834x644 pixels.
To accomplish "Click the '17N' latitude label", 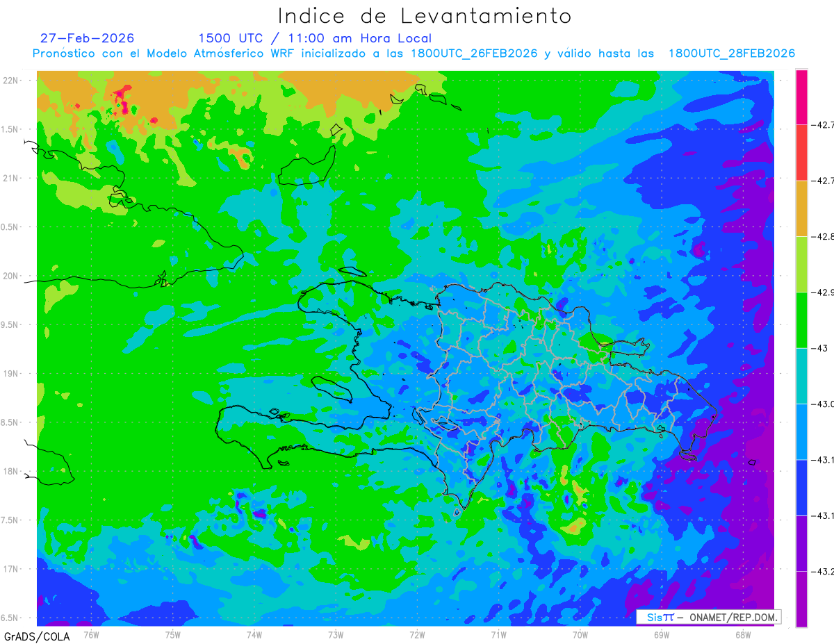I will 11,569.
